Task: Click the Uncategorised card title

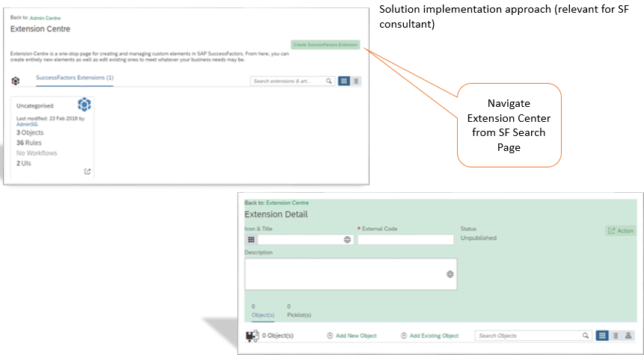Action: [35, 106]
